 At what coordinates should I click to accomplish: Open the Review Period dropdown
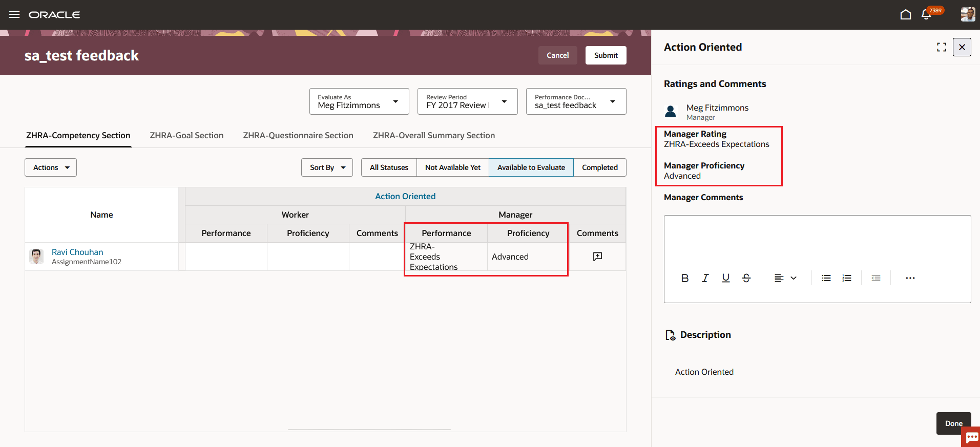[468, 101]
